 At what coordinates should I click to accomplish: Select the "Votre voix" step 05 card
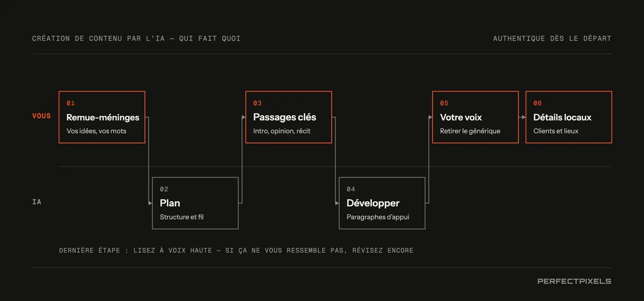coord(475,117)
